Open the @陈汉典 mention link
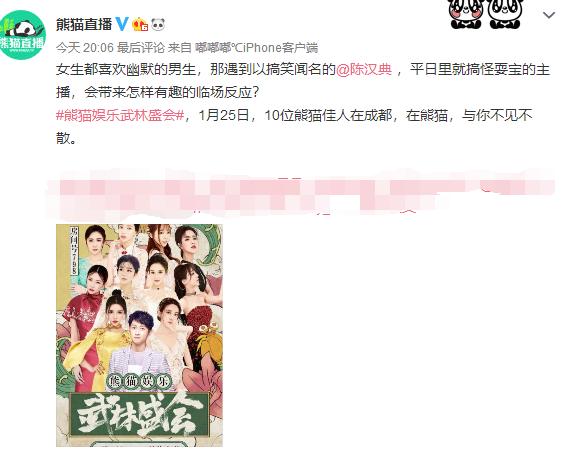 [363, 69]
